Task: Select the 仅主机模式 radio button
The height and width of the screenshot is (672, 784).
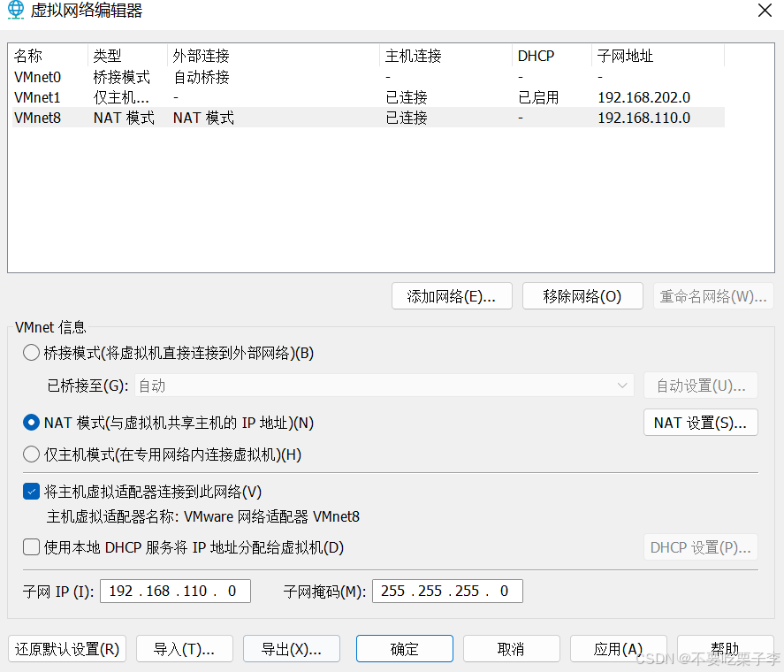Action: coord(32,454)
